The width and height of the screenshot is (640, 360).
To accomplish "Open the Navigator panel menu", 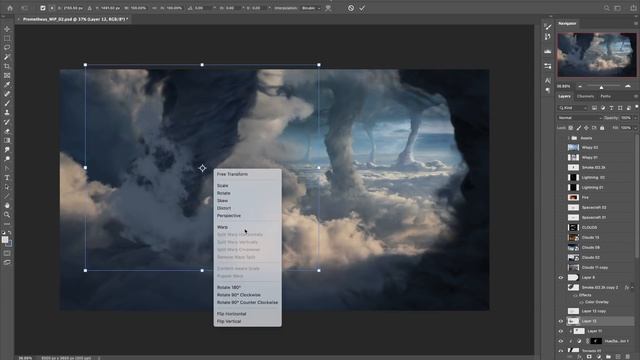I will click(x=636, y=24).
